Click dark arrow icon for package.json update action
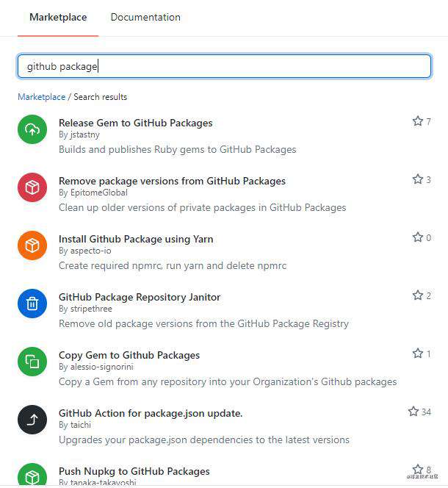 point(32,420)
